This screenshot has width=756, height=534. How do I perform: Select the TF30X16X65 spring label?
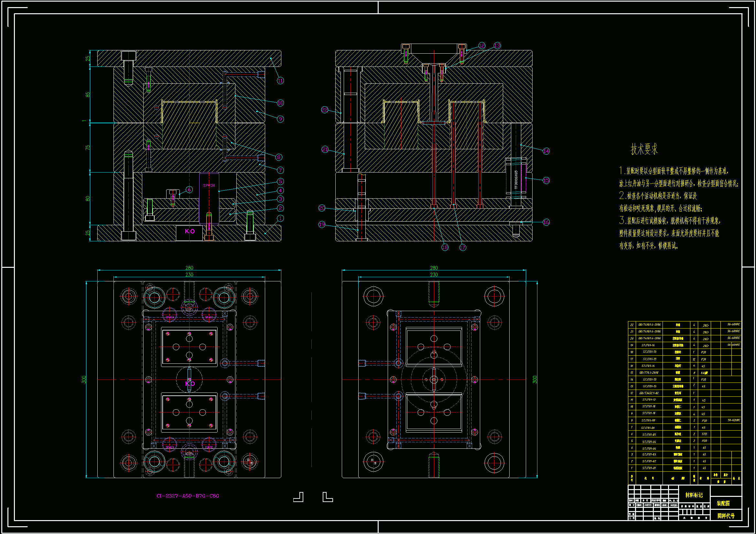[516, 180]
